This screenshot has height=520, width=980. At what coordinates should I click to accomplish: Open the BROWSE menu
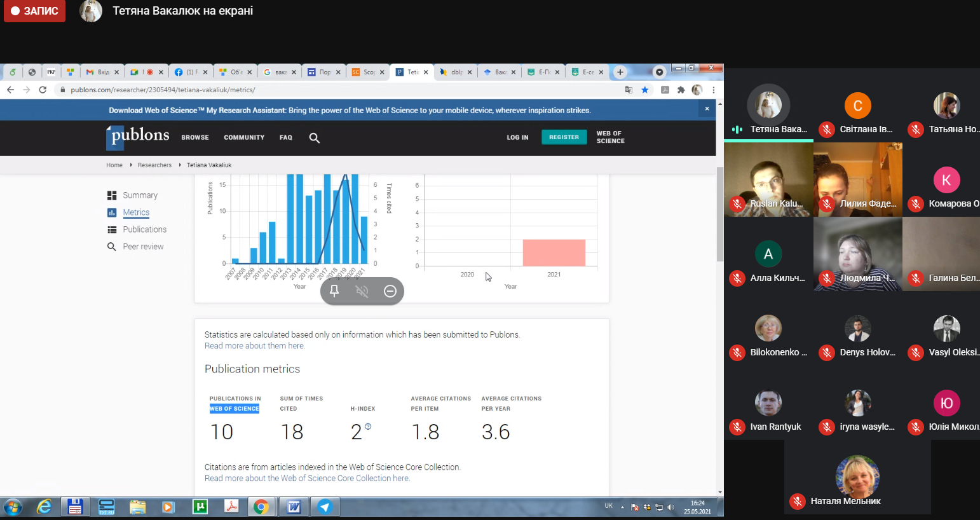(x=195, y=137)
